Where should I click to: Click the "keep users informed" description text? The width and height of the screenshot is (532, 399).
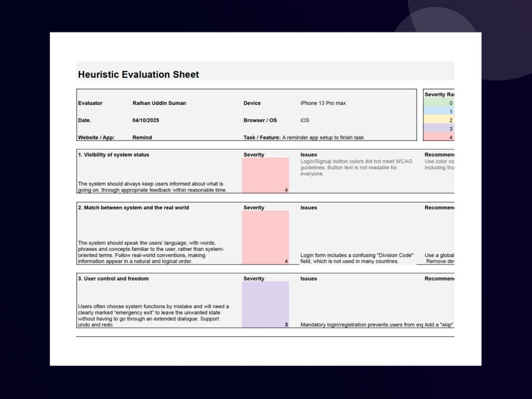(152, 187)
